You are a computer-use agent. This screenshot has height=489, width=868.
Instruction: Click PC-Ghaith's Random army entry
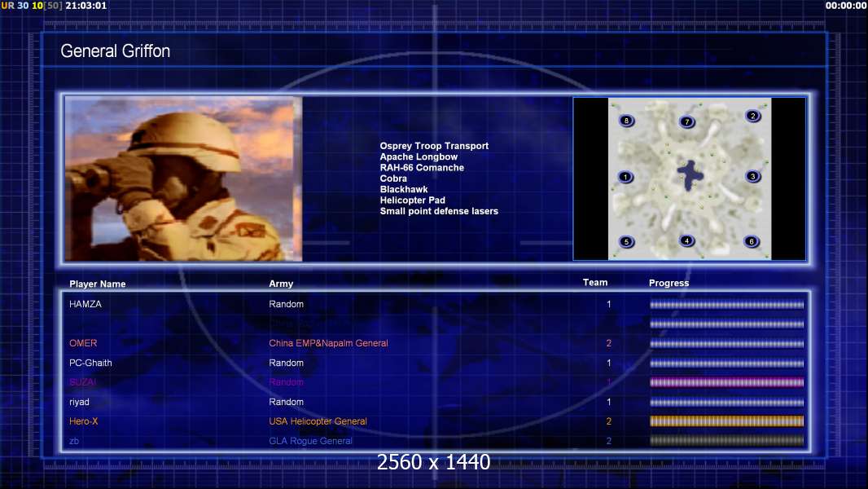(x=286, y=363)
